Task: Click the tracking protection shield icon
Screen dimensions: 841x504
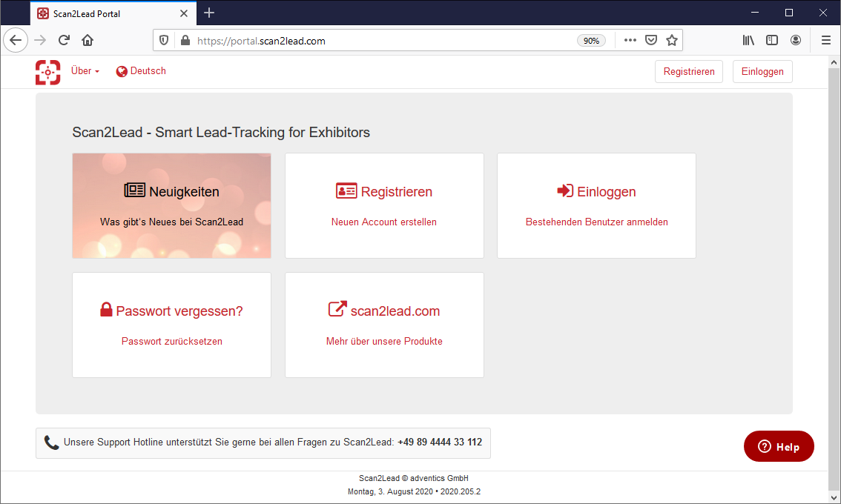Action: [164, 41]
